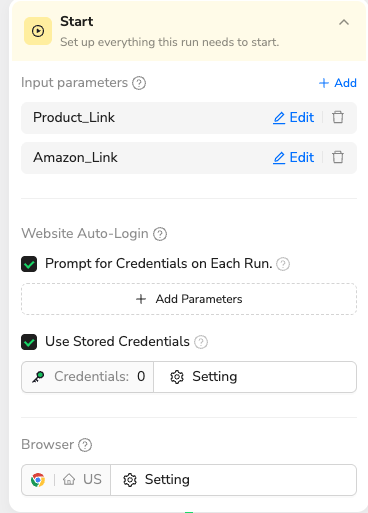Open the Browser help question mark
The width and height of the screenshot is (368, 513).
(x=85, y=445)
